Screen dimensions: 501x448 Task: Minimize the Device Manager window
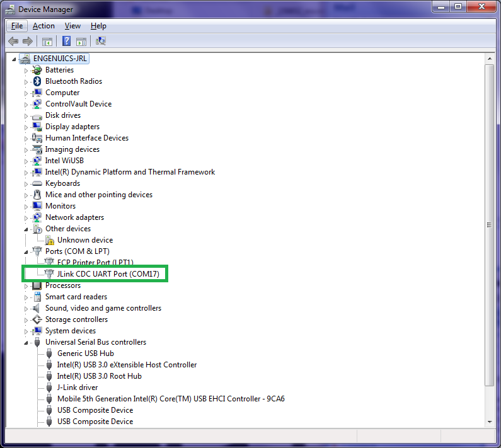pos(441,7)
